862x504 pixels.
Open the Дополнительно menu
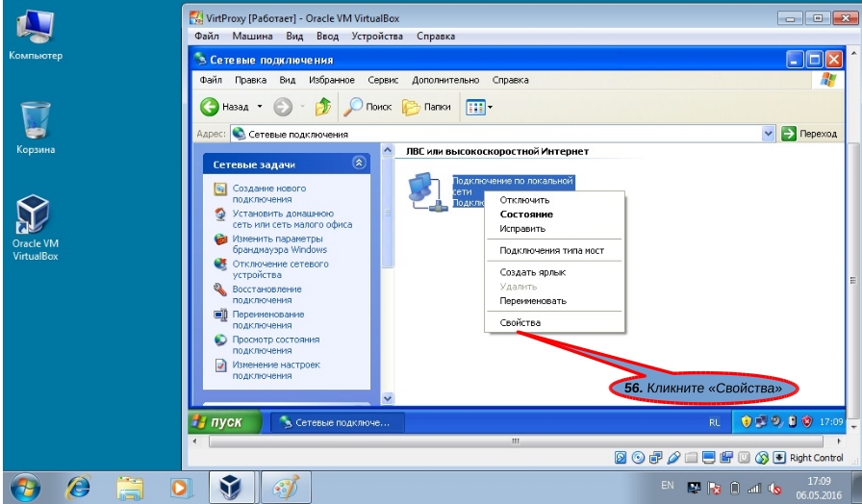[x=445, y=80]
